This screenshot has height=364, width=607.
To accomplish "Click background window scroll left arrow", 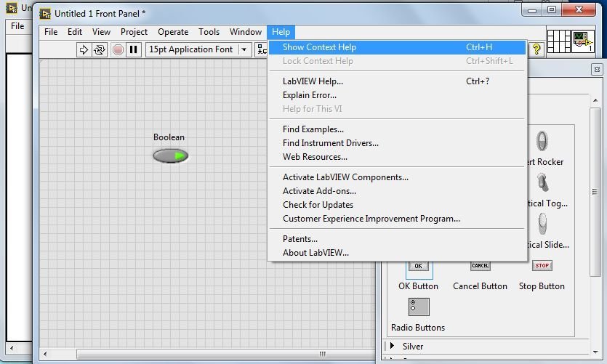I will [x=12, y=348].
